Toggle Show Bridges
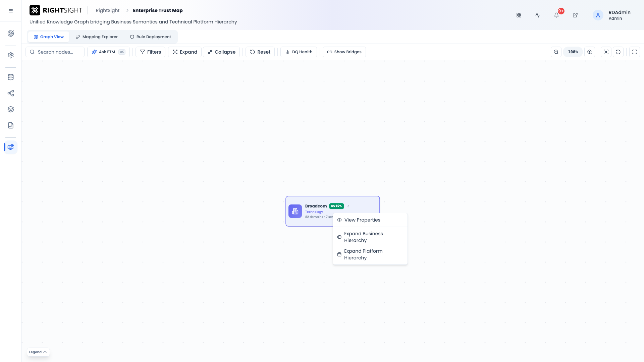 coord(344,52)
